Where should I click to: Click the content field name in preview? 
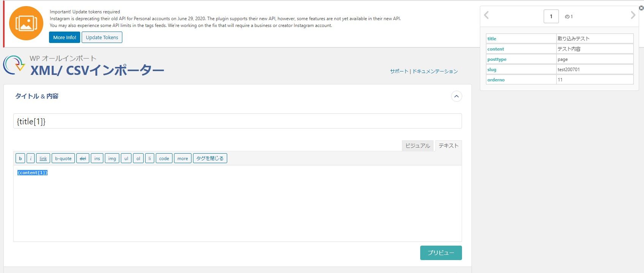coord(495,49)
